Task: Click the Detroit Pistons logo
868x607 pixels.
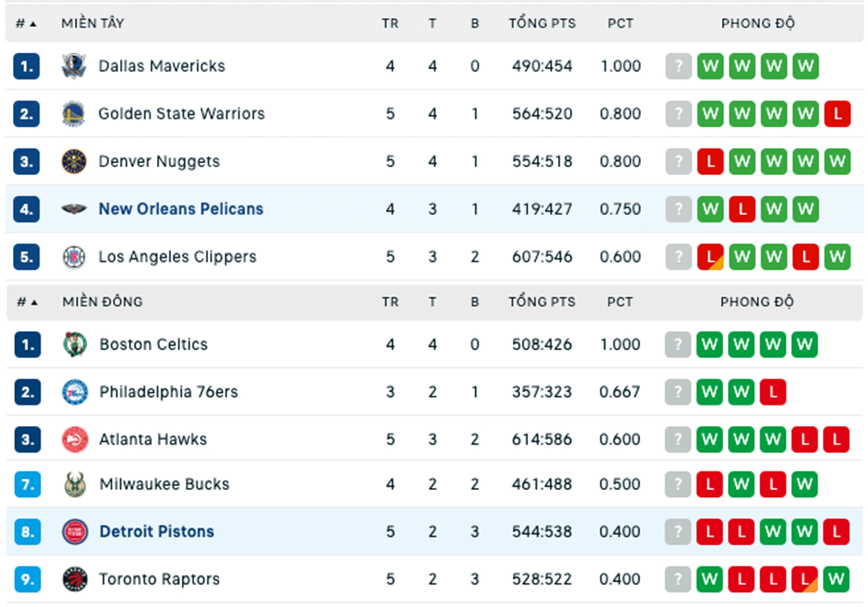Action: pos(75,532)
